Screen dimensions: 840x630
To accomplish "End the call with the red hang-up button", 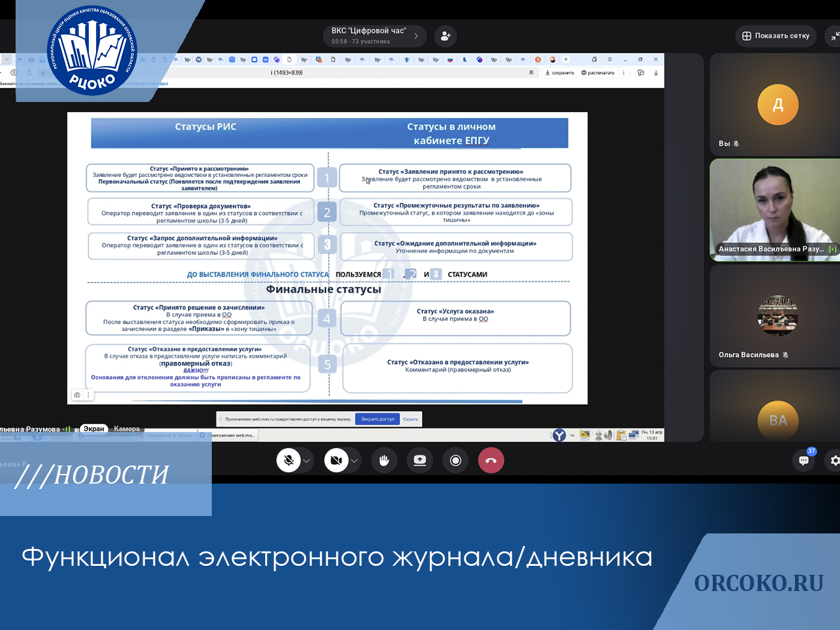I will coord(491,461).
